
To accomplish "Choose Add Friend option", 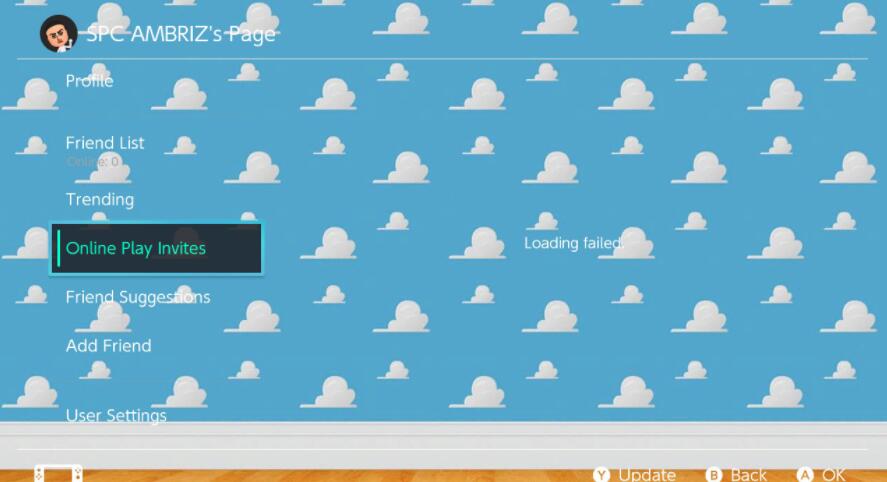I will [109, 346].
